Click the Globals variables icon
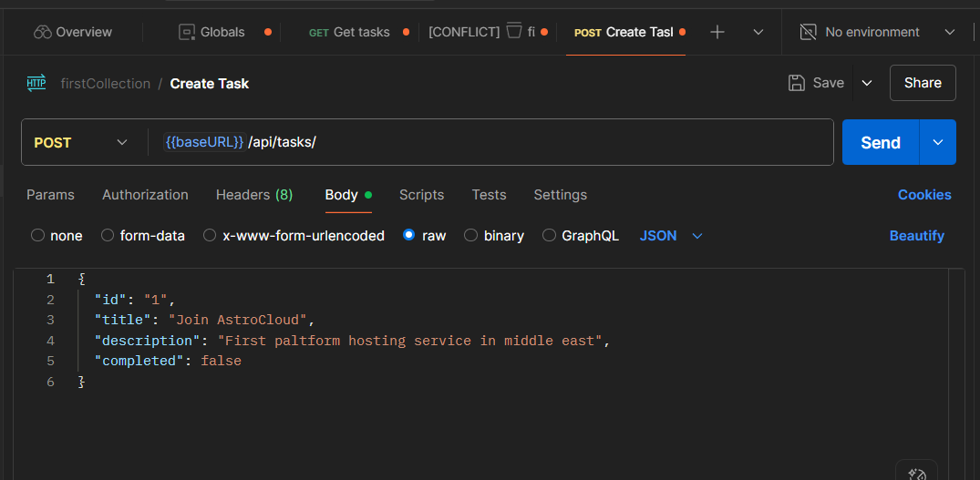Image resolution: width=980 pixels, height=480 pixels. pos(187,32)
